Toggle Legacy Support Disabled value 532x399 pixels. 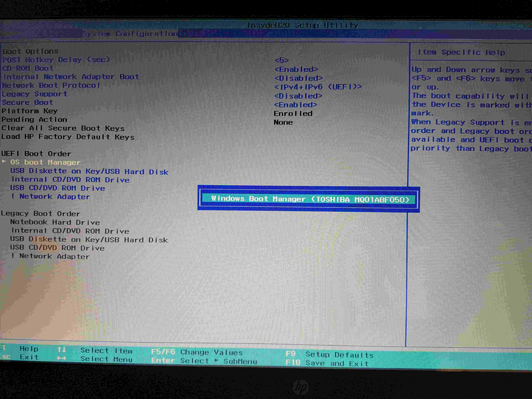coord(298,96)
